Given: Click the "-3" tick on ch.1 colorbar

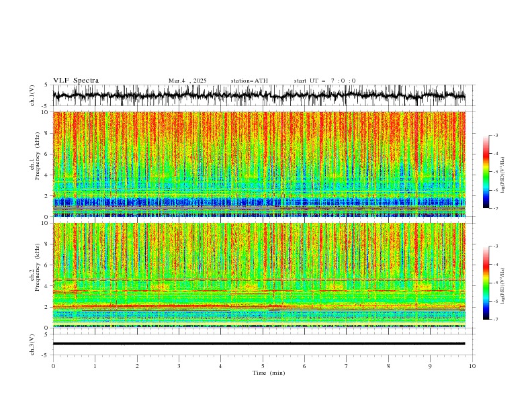Looking at the screenshot, I should pos(495,135).
